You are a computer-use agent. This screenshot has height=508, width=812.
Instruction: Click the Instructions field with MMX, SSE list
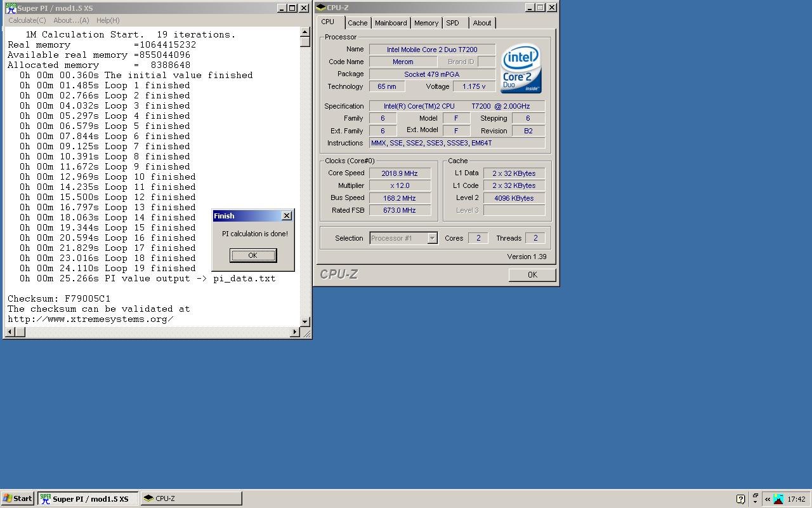457,143
